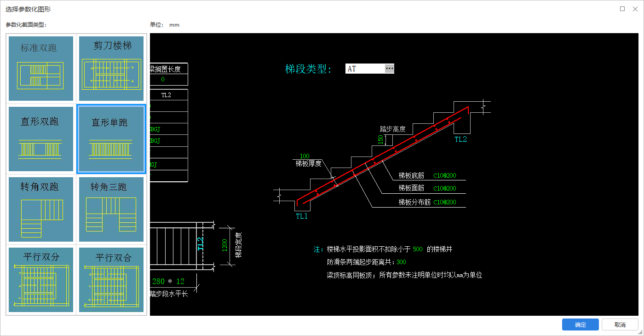Viewport: 644px width, 336px height.
Task: Choose the 平行双合 stair type tile
Action: click(x=111, y=280)
